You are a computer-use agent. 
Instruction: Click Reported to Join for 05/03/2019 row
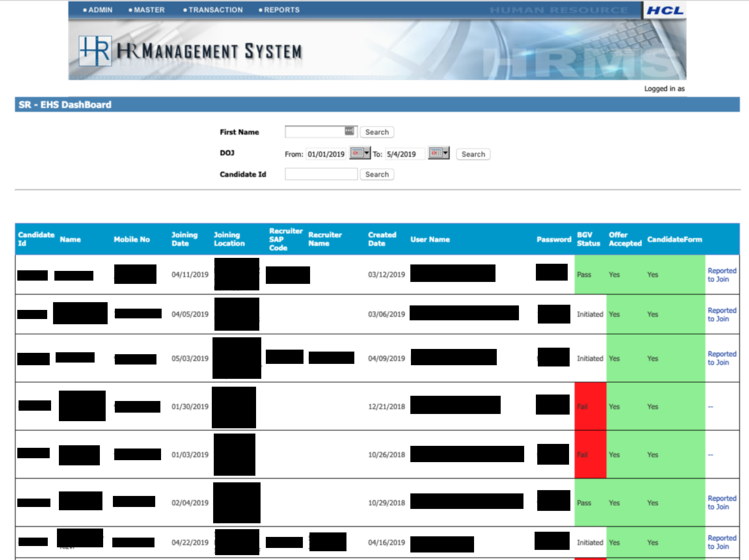point(722,358)
